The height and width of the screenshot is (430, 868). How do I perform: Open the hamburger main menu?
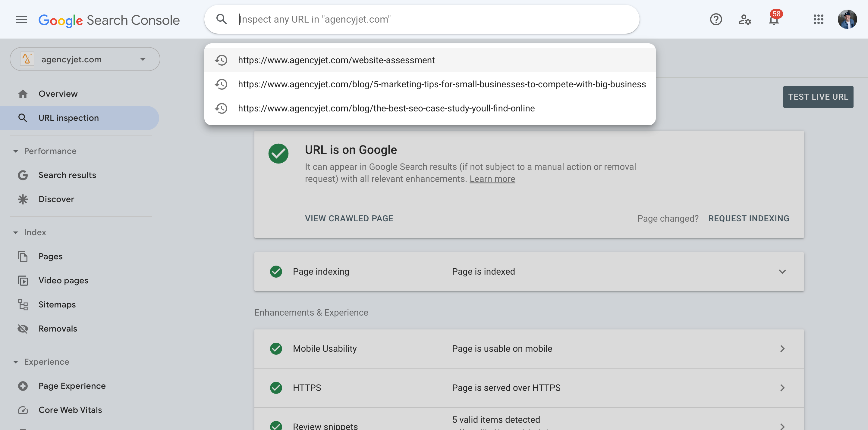(22, 20)
